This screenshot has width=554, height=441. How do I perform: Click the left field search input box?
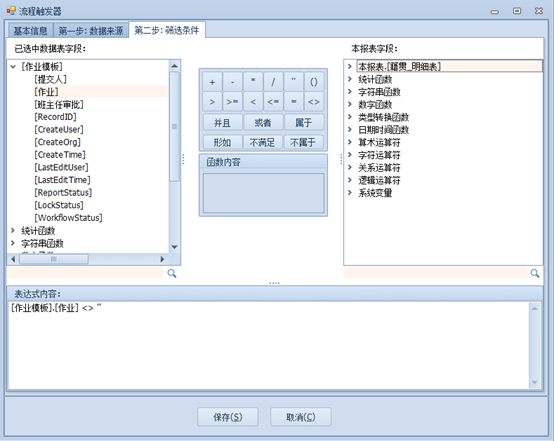pos(85,273)
